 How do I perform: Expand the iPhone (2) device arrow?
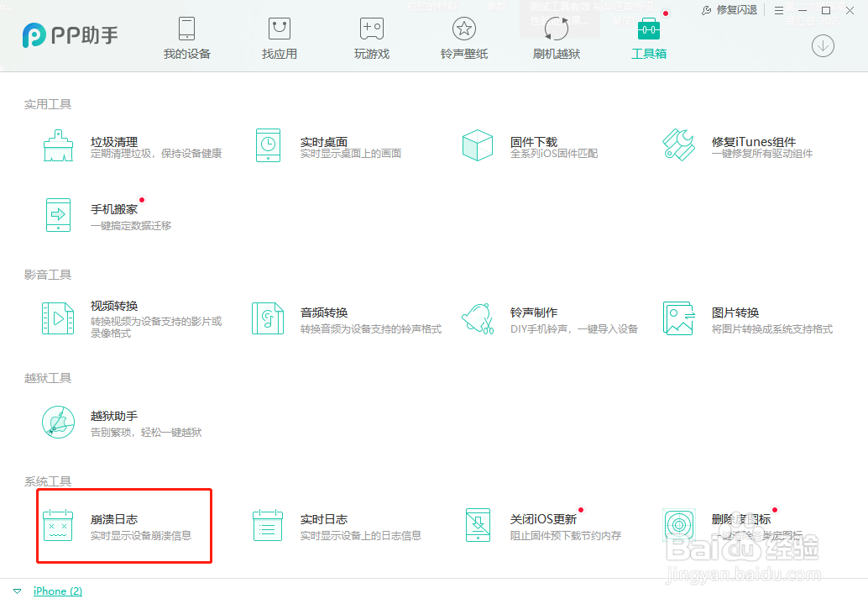click(x=17, y=591)
